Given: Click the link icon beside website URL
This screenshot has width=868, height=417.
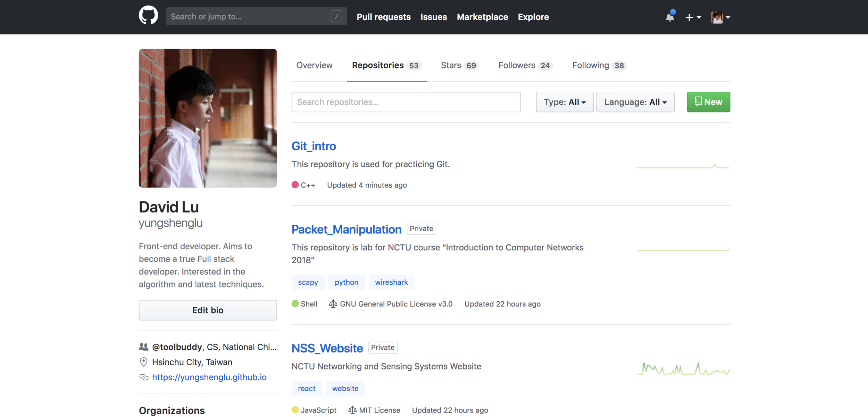Looking at the screenshot, I should 144,377.
